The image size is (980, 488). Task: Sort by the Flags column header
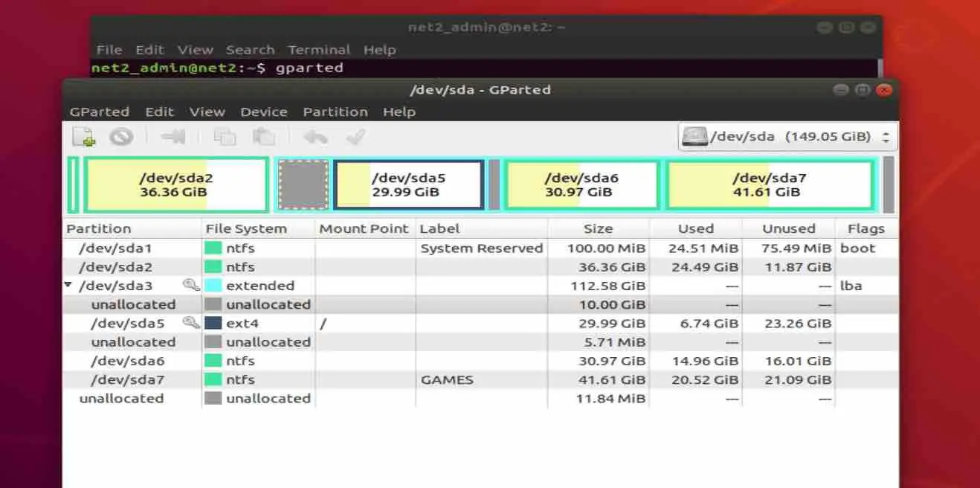866,228
